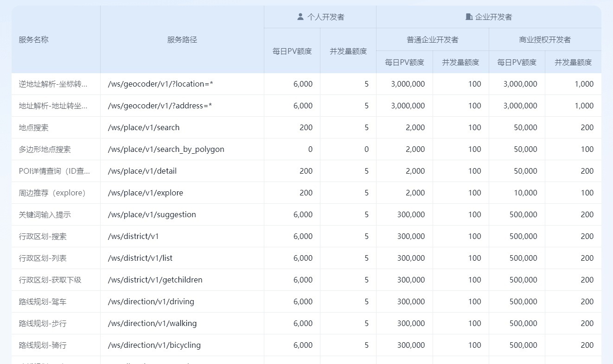Select the 服务路径 column header
The width and height of the screenshot is (613, 364).
click(x=182, y=39)
